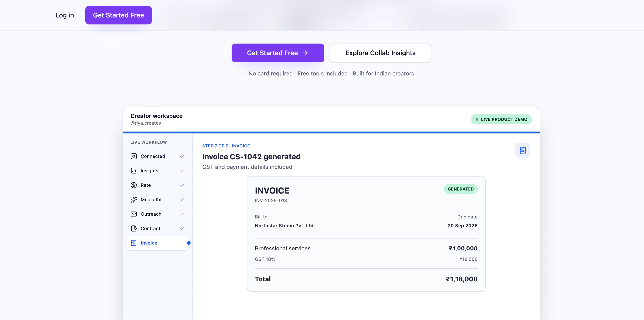Click the "INV-2026-018" invoice number
This screenshot has height=320, width=644.
click(x=271, y=201)
